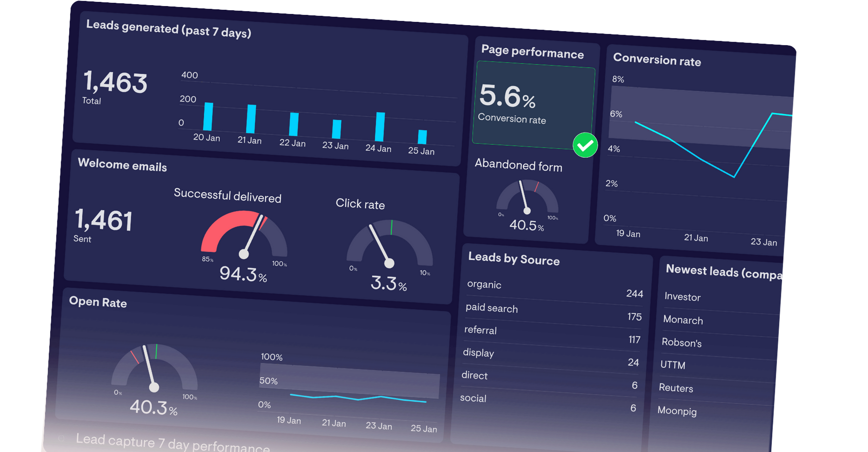Select the "display" source row label

pyautogui.click(x=479, y=353)
